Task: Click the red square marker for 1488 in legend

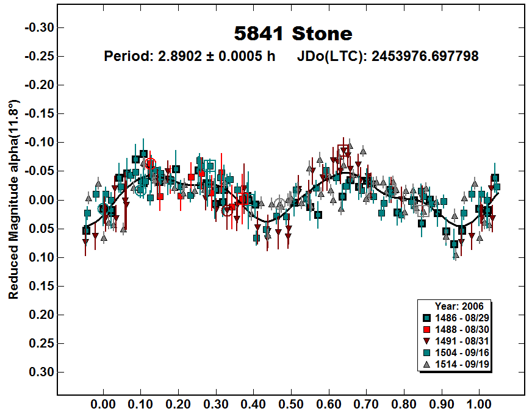Action: click(427, 330)
